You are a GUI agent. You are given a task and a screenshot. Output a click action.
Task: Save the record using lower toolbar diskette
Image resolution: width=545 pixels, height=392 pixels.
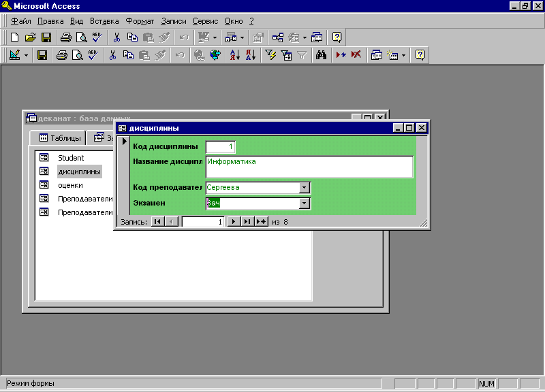pyautogui.click(x=42, y=55)
